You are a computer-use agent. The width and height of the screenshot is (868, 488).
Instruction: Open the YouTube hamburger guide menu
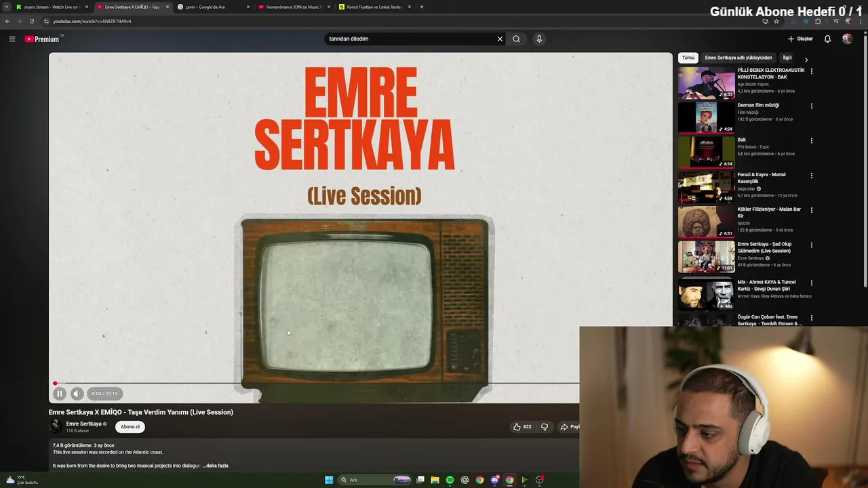pyautogui.click(x=12, y=39)
